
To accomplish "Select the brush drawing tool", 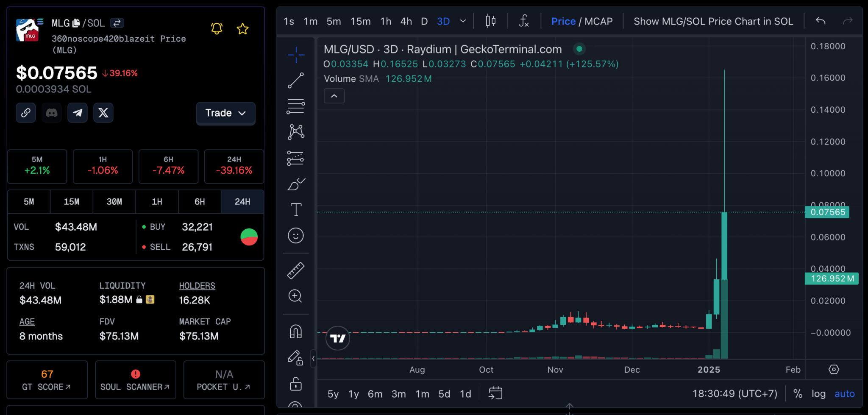I will [x=296, y=184].
